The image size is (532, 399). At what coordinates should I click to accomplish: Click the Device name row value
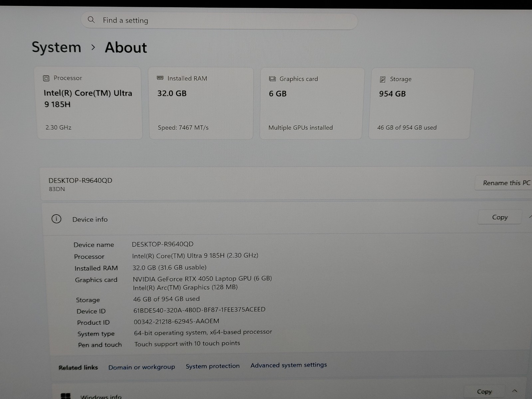click(162, 244)
